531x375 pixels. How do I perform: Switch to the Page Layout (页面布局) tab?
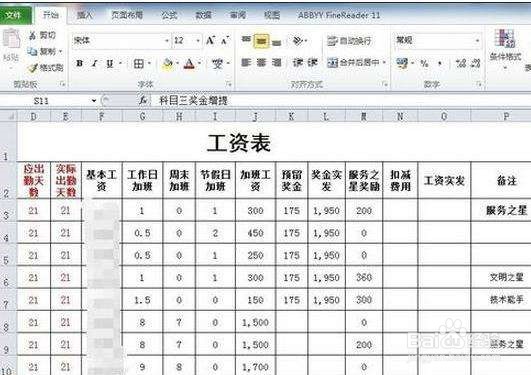click(127, 15)
